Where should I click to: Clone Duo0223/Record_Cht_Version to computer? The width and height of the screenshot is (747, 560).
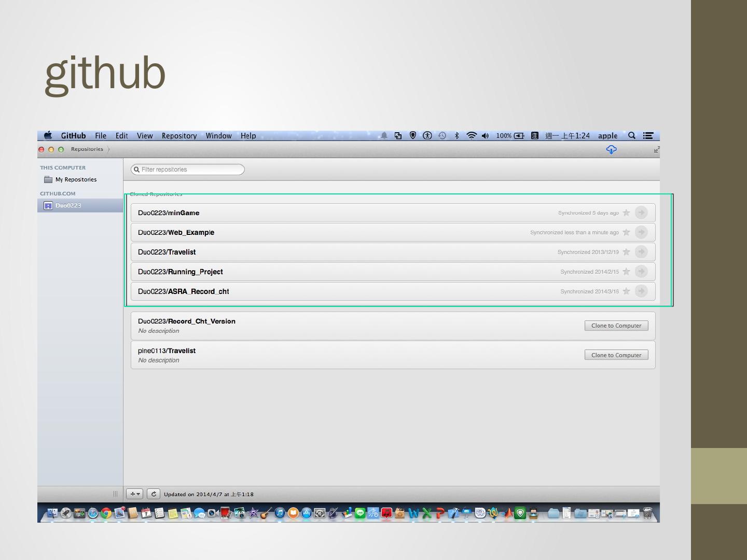(616, 326)
